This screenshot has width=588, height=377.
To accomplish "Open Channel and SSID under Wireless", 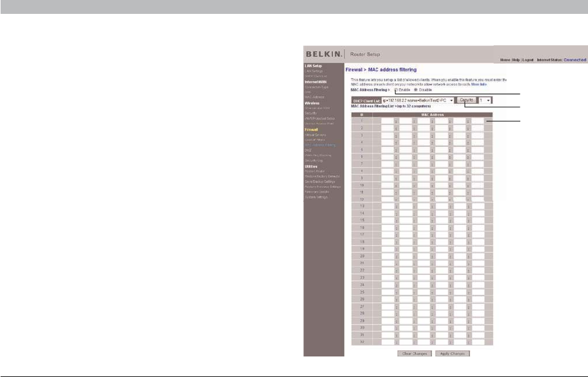I will pos(317,108).
